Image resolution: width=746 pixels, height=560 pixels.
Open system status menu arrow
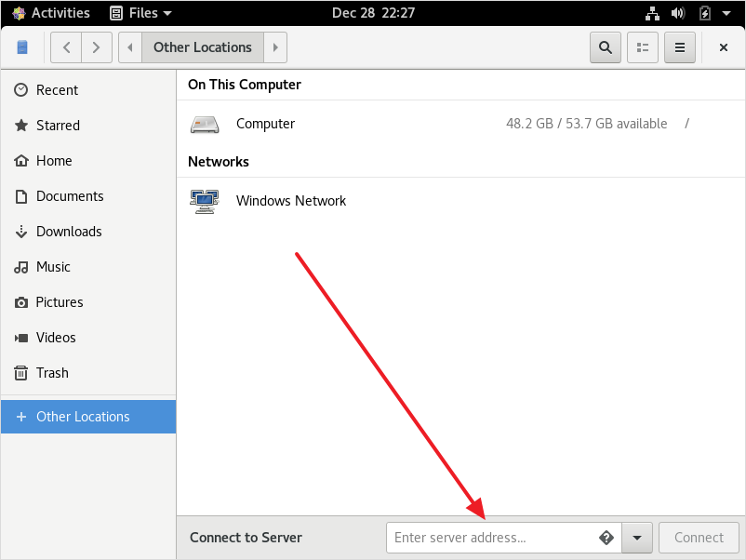pos(726,13)
